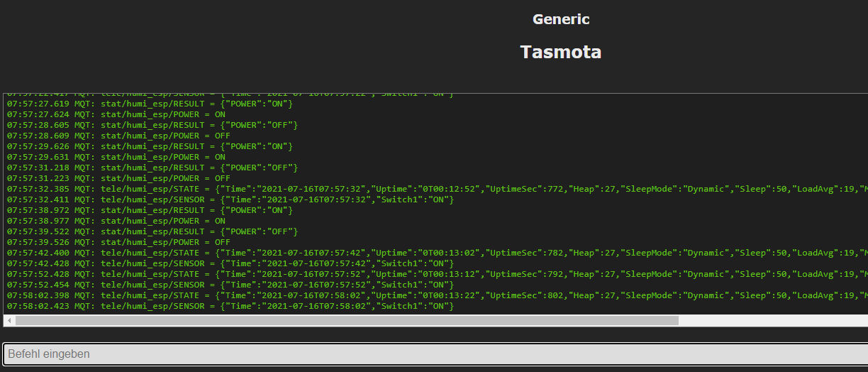Click STATE log line at 07:57:42.400

click(x=438, y=253)
